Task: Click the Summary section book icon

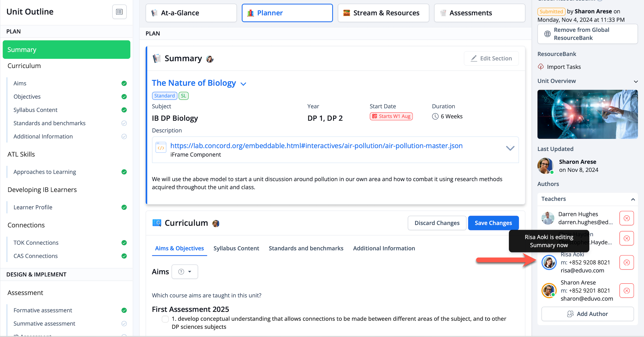Action: (x=157, y=58)
